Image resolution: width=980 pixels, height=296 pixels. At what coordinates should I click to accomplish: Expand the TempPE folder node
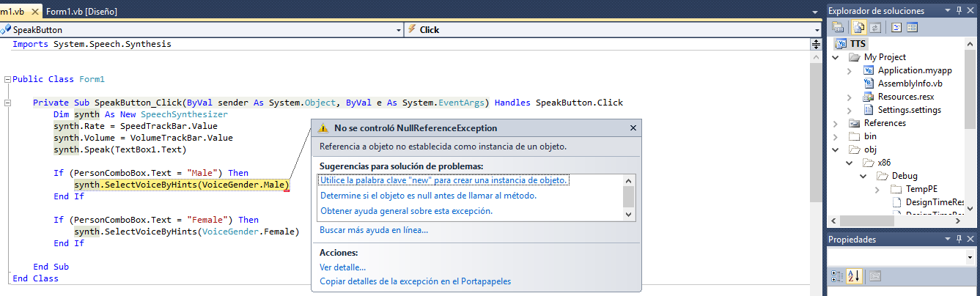tap(877, 189)
